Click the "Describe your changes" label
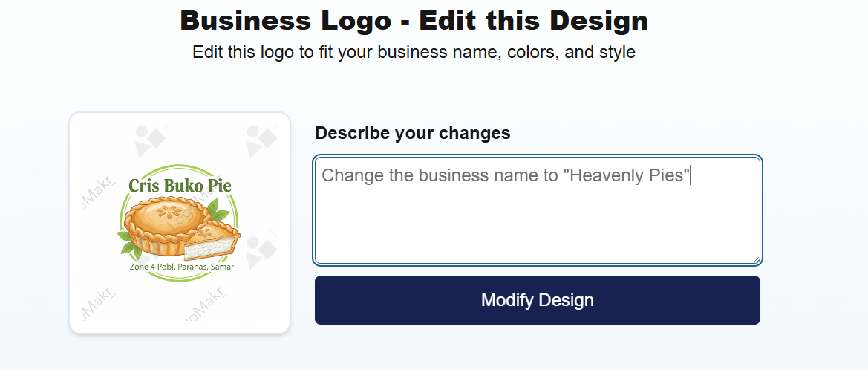Image resolution: width=868 pixels, height=370 pixels. [413, 133]
